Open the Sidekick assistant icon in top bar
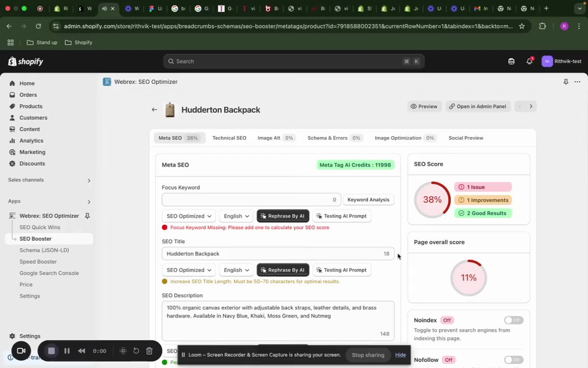Viewport: 588px width, 368px height. click(x=511, y=61)
